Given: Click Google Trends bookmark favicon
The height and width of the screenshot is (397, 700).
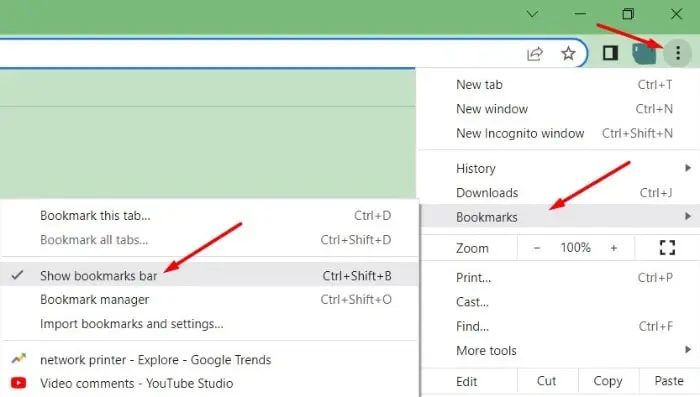Looking at the screenshot, I should pos(19,359).
